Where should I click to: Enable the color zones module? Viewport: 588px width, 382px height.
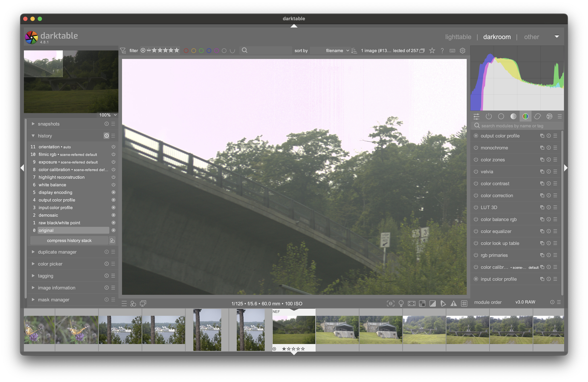coord(476,160)
